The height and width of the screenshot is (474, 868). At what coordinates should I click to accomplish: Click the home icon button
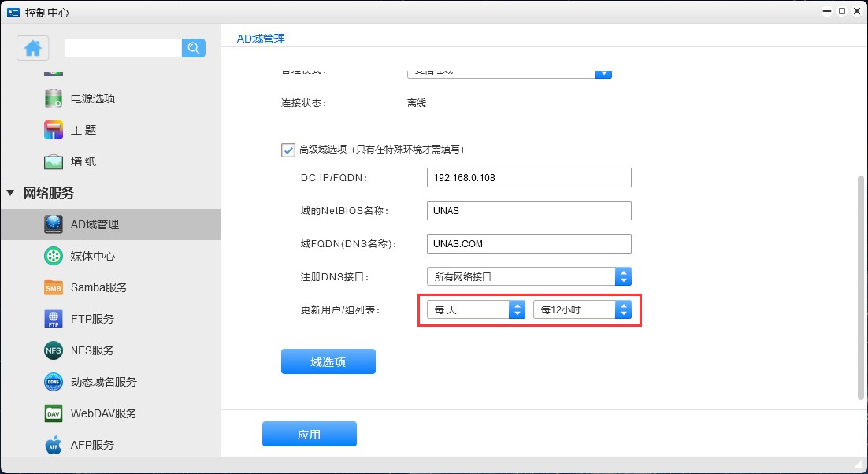[33, 48]
